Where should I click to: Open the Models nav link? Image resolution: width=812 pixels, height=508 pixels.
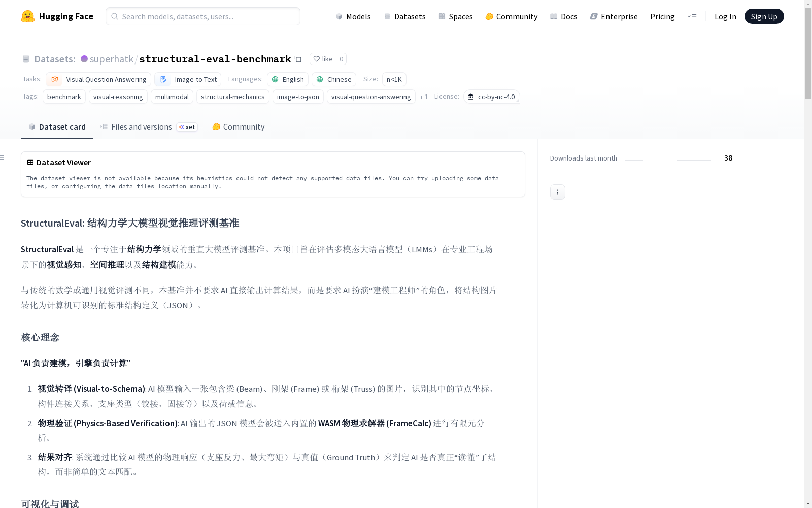point(353,16)
